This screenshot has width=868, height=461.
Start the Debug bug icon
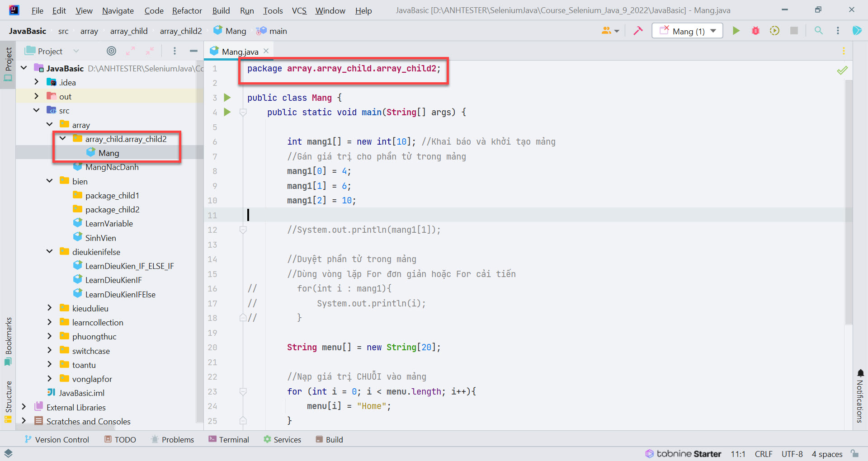pyautogui.click(x=755, y=31)
